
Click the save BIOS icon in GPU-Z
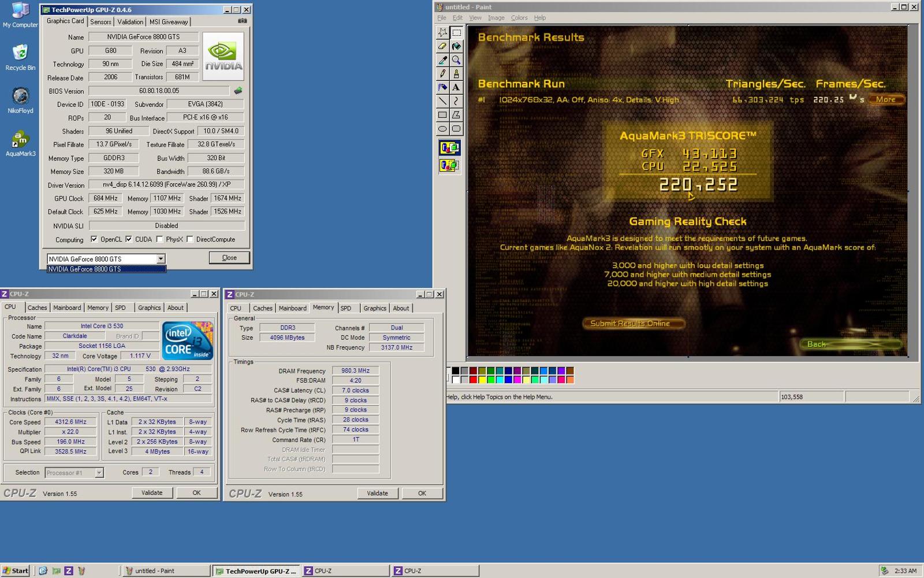(238, 91)
